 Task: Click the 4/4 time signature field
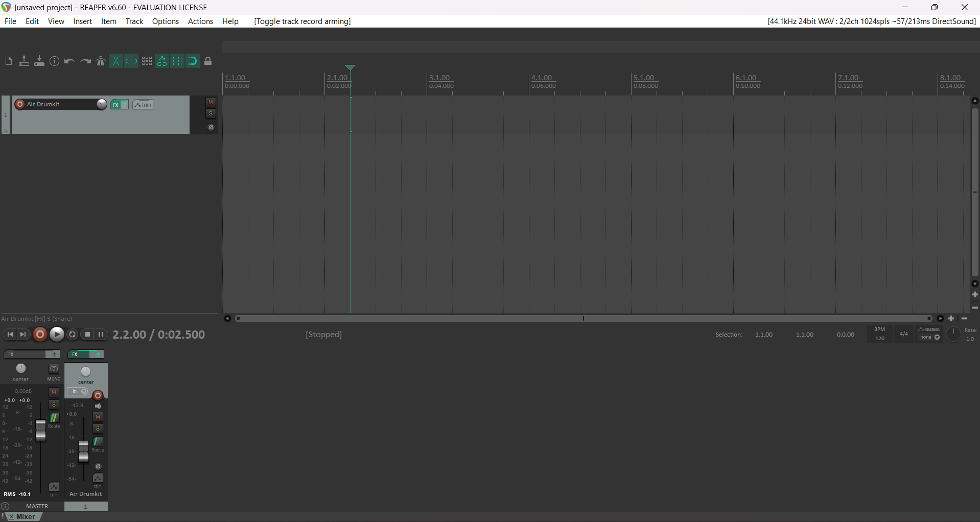(904, 334)
